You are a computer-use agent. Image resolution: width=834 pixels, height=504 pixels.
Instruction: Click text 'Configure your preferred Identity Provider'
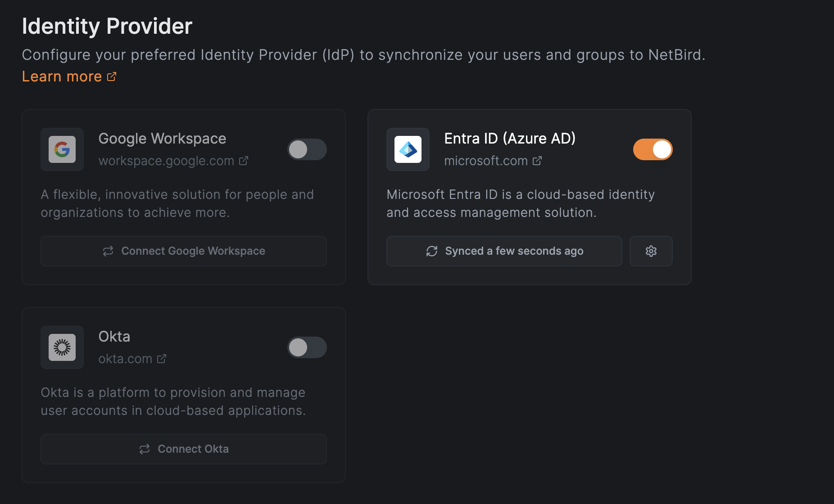click(170, 55)
